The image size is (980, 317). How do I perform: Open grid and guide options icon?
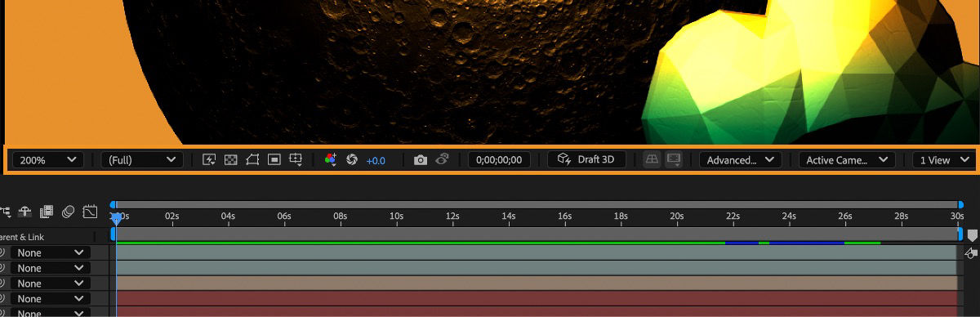(x=296, y=160)
